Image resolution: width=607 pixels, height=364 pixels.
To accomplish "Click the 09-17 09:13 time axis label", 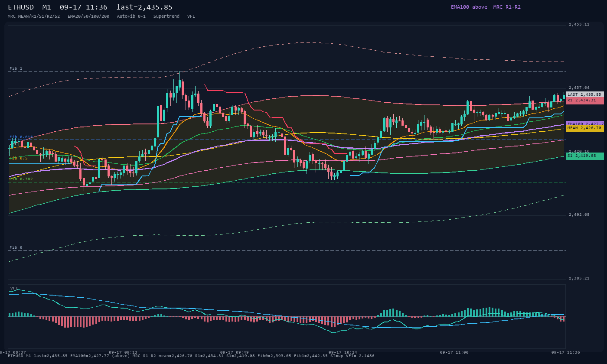I will pos(123,352).
